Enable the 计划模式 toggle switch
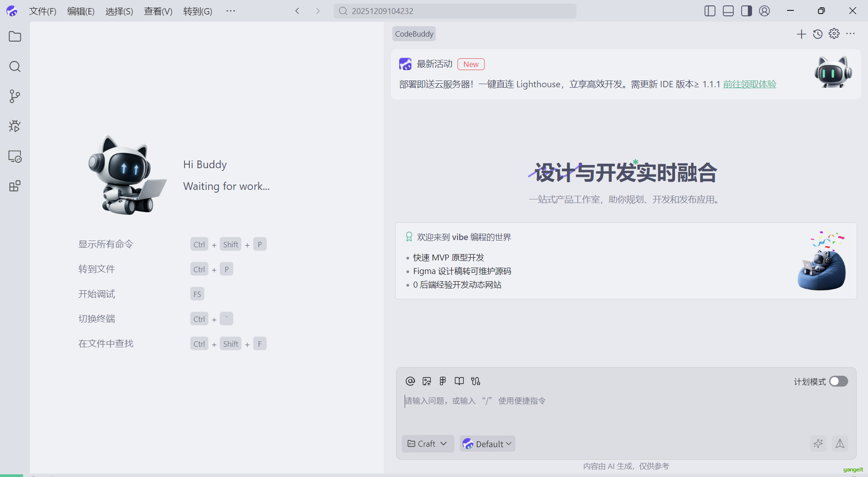This screenshot has width=868, height=477. click(x=838, y=381)
